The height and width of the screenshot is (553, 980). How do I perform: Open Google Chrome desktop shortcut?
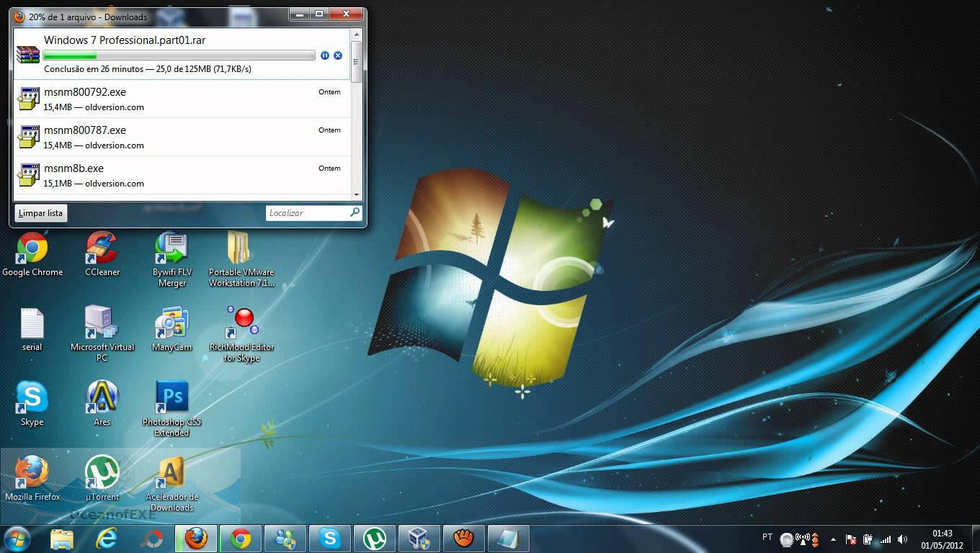[x=32, y=254]
